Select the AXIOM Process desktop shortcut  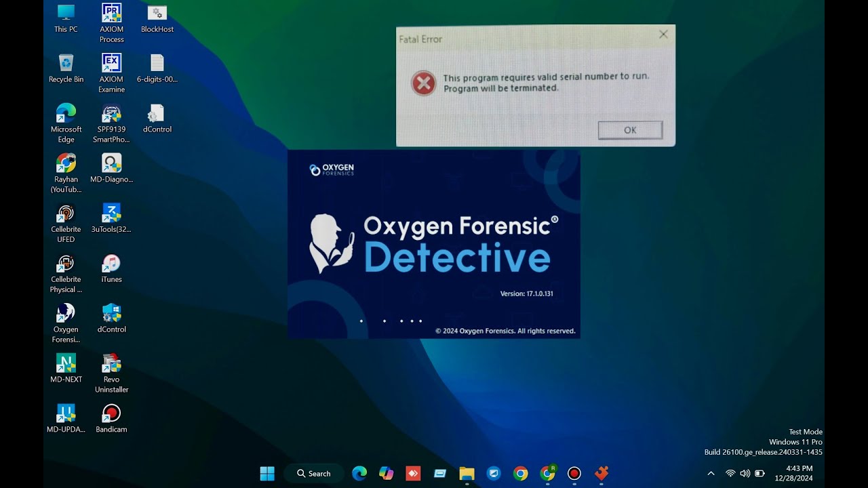click(111, 23)
